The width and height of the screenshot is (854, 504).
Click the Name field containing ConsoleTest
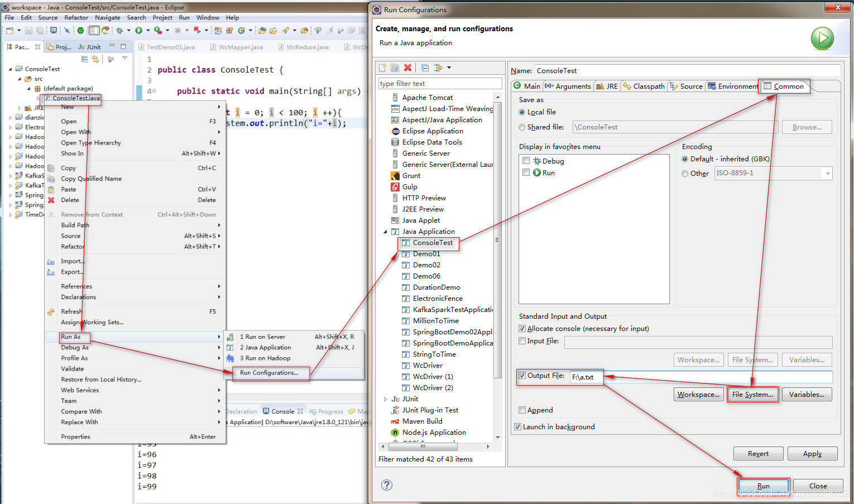coord(670,70)
